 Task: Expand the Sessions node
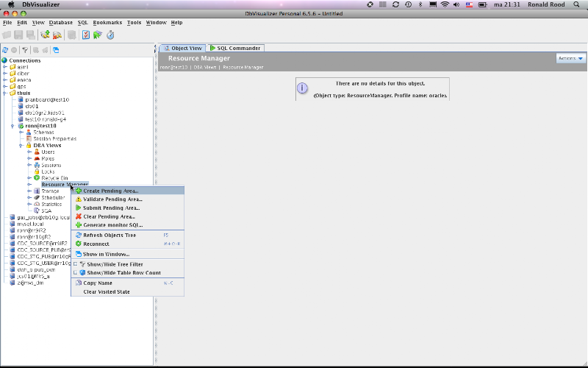[x=29, y=165]
